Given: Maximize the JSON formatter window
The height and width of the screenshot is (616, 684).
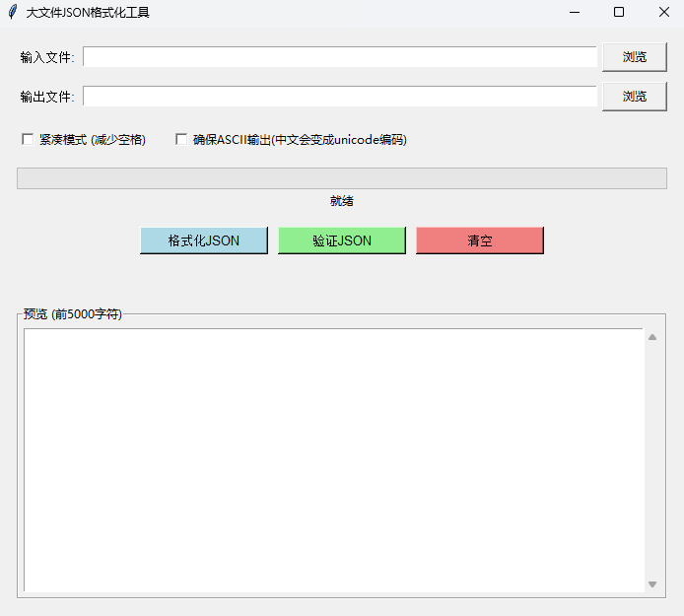Looking at the screenshot, I should (x=619, y=12).
